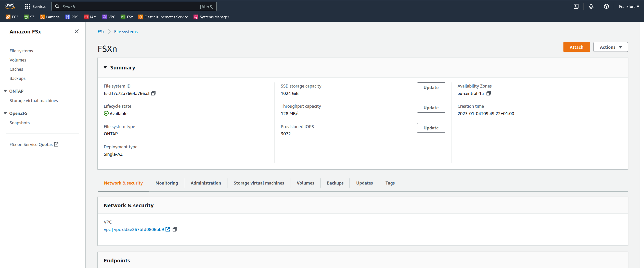Go to File systems breadcrumb link
This screenshot has width=644, height=268.
pos(126,32)
